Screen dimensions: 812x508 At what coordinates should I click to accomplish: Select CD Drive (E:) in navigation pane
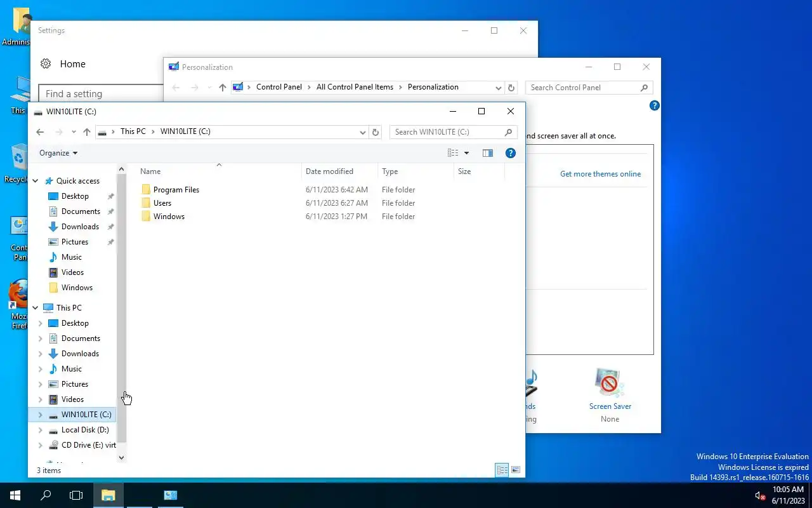88,445
